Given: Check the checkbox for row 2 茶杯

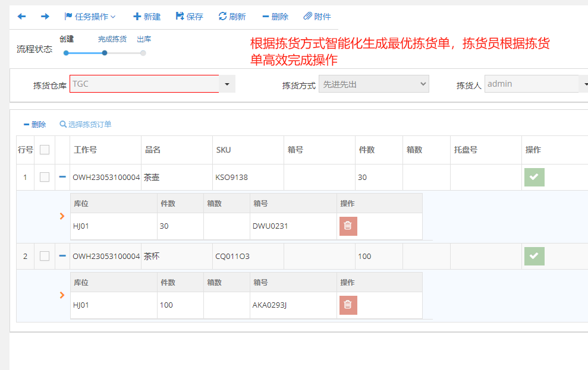Looking at the screenshot, I should coord(45,256).
